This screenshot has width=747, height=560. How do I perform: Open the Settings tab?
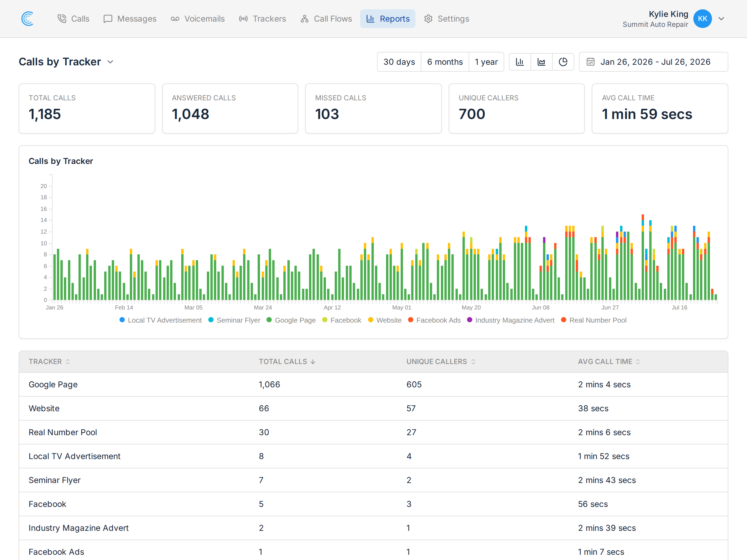tap(447, 19)
